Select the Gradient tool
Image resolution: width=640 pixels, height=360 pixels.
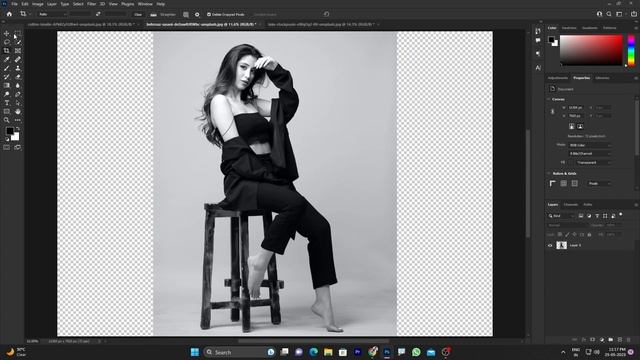(7, 85)
